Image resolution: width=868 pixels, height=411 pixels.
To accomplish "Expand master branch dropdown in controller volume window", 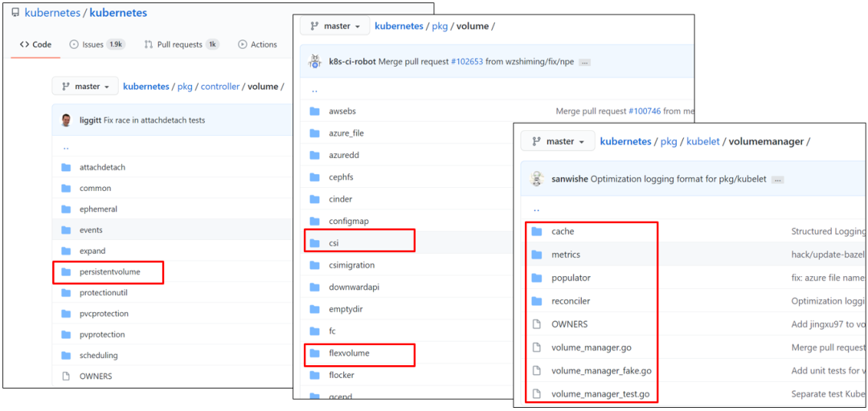I will pyautogui.click(x=85, y=86).
